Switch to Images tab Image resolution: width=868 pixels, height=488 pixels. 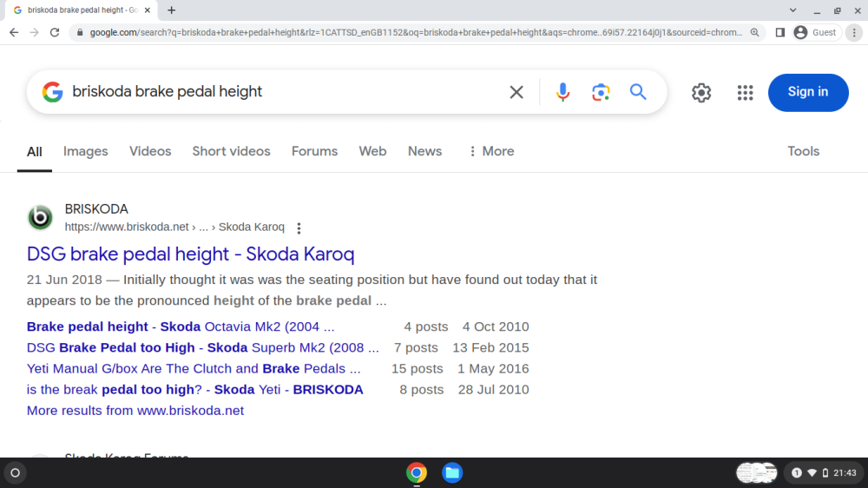85,151
